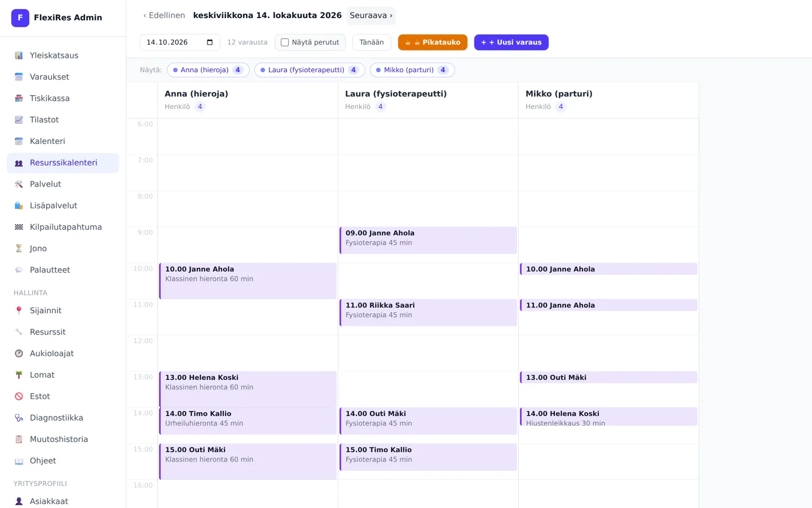Screen dimensions: 812x508
Task: Open Lomat palm tree icon
Action: pos(19,375)
